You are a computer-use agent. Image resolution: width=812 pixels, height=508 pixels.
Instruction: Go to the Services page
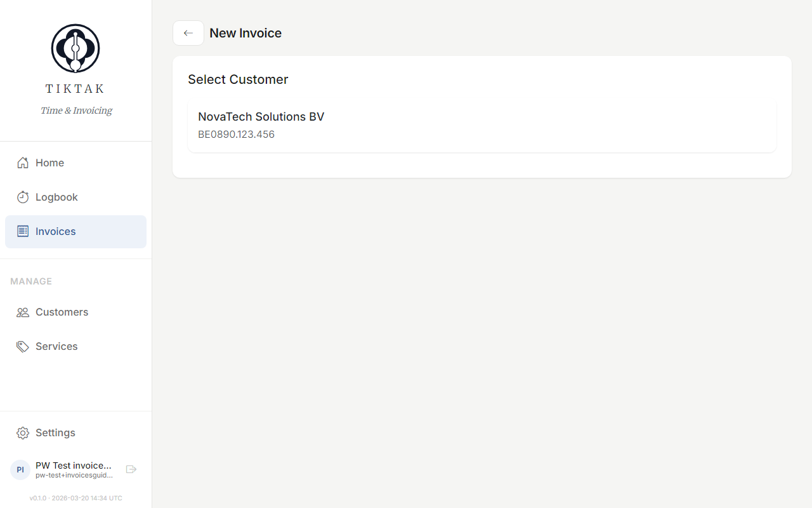pyautogui.click(x=56, y=346)
